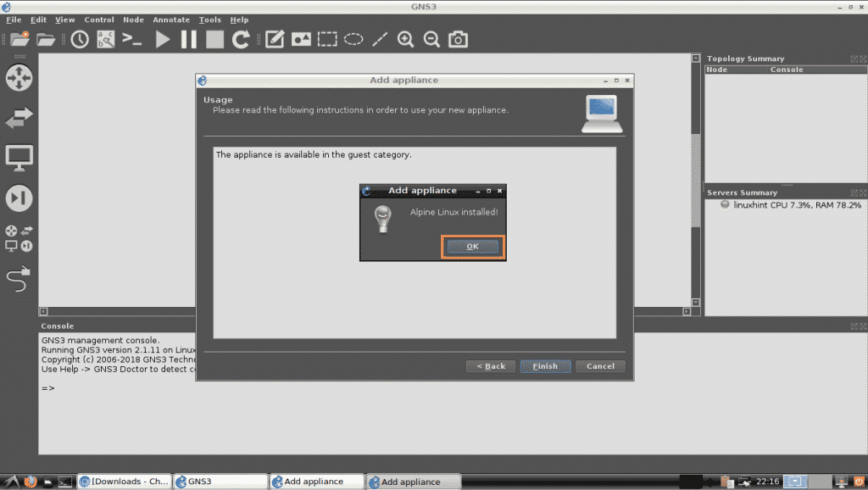Image resolution: width=868 pixels, height=490 pixels.
Task: Suspend all nodes using the pause icon
Action: coord(188,39)
